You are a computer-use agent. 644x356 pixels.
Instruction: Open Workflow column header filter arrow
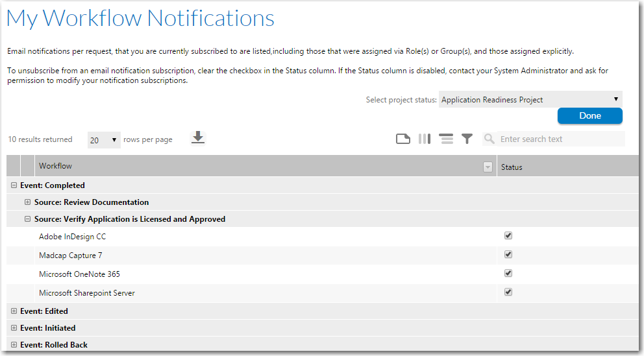[x=488, y=167]
